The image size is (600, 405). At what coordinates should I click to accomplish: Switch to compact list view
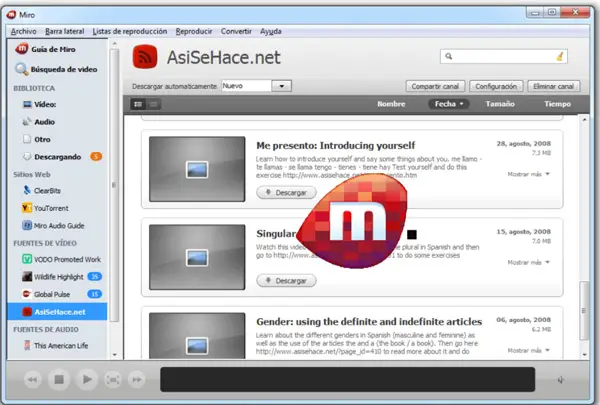click(x=153, y=104)
